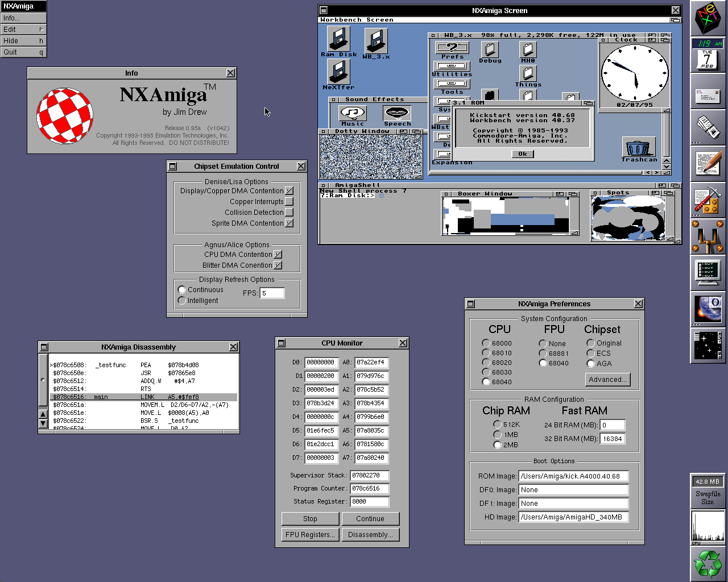Select the 68000 CPU option

486,343
